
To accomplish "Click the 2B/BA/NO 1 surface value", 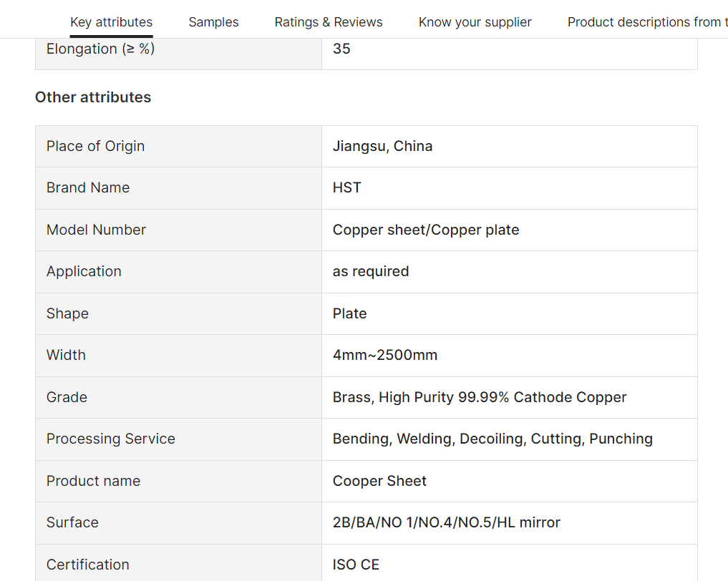I will pos(446,522).
